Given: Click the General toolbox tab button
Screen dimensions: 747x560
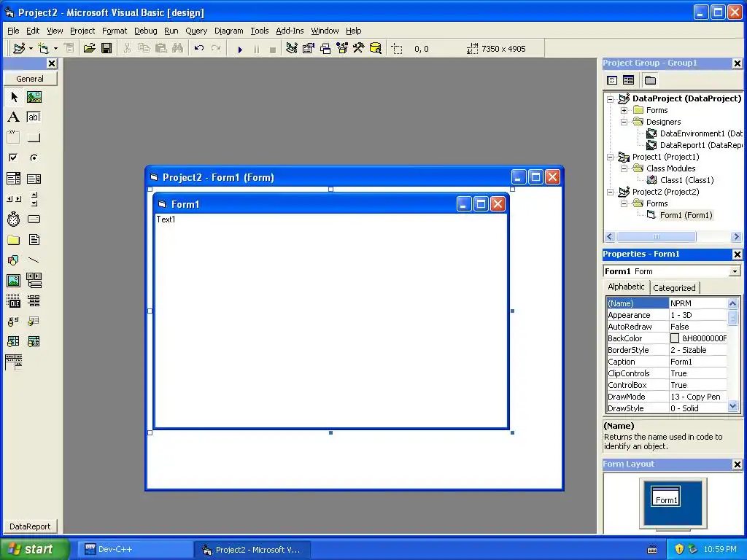Looking at the screenshot, I should pyautogui.click(x=30, y=79).
